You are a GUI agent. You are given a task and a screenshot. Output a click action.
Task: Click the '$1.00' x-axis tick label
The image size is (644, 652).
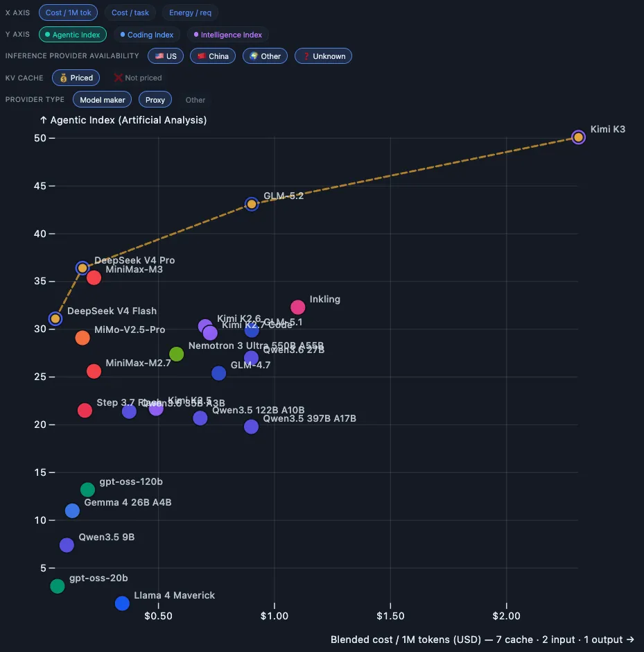[275, 616]
